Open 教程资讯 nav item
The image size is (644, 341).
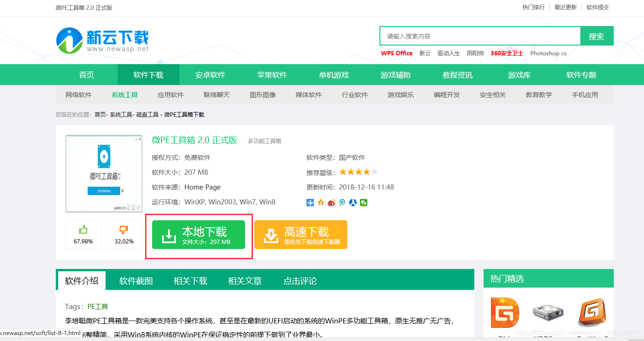click(x=458, y=75)
